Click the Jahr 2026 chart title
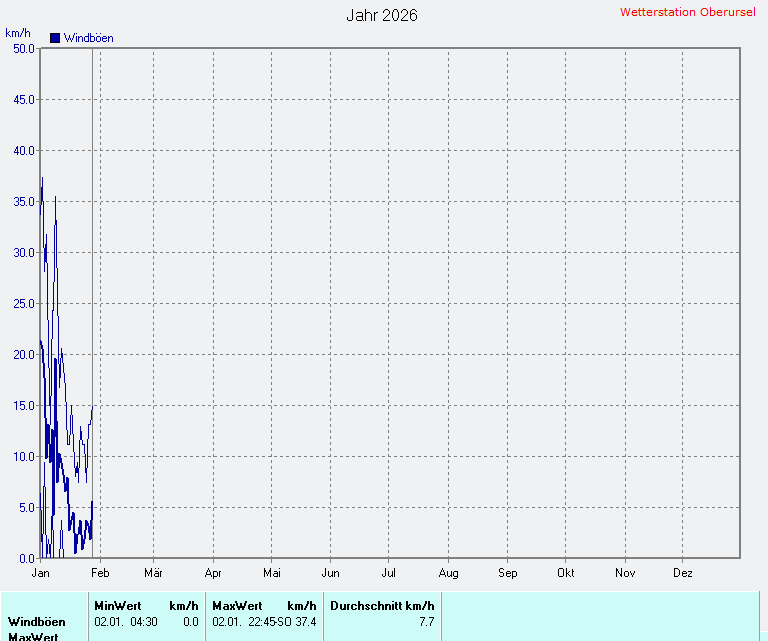 tap(382, 15)
